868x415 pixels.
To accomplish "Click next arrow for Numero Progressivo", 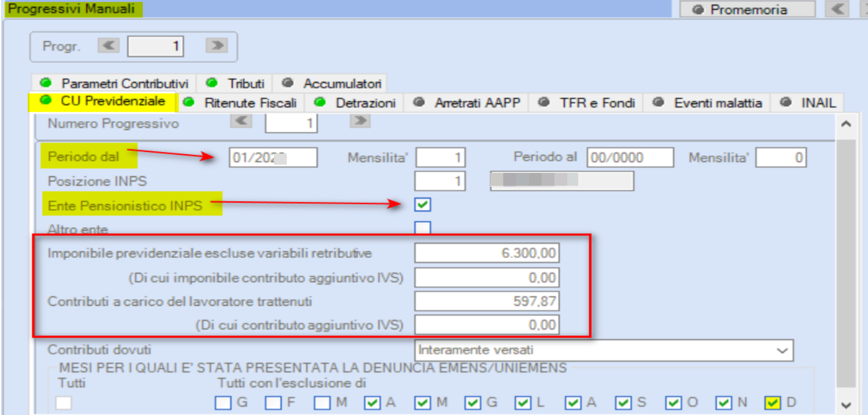I will point(361,121).
